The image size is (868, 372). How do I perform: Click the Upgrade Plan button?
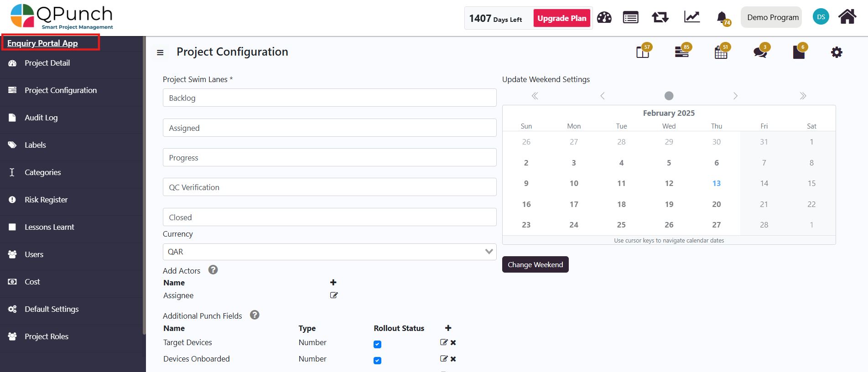(562, 18)
